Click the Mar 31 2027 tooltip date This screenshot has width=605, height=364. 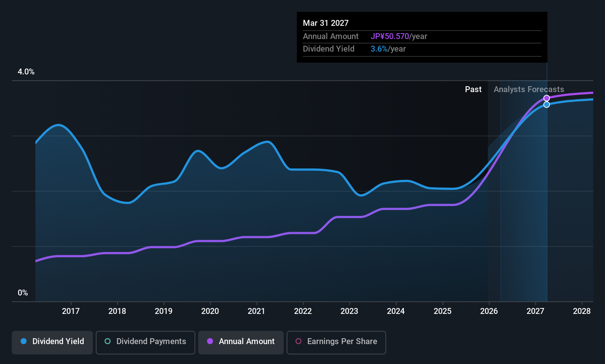coord(326,23)
